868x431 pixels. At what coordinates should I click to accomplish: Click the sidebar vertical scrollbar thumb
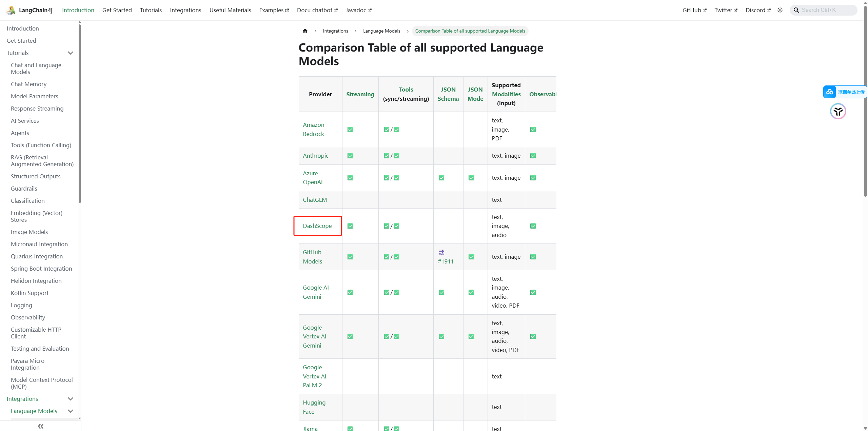pos(80,114)
